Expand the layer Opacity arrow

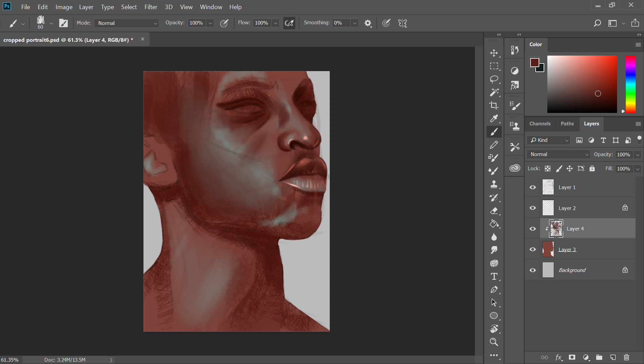click(x=637, y=154)
